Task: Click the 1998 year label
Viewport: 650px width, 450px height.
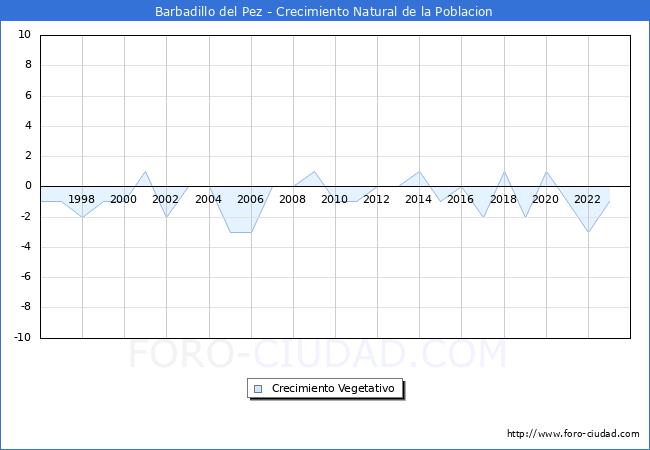Action: click(81, 199)
